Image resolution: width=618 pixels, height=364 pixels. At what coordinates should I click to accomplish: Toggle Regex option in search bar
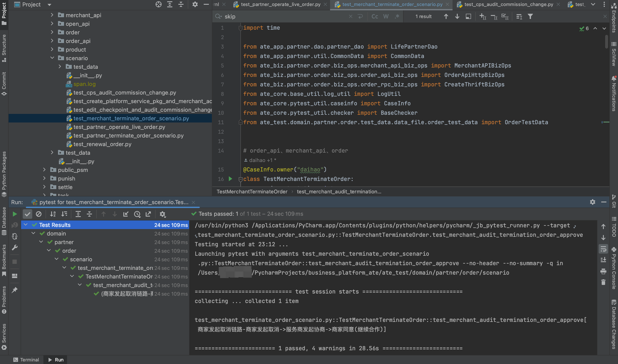(397, 16)
